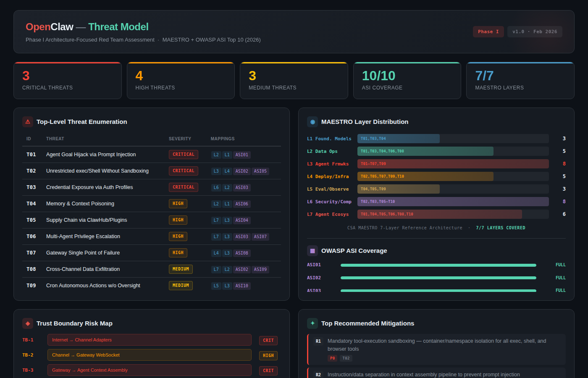Click the ASI05 mapping tag on threat T02
Image resolution: width=588 pixels, height=378 pixels.
point(260,171)
